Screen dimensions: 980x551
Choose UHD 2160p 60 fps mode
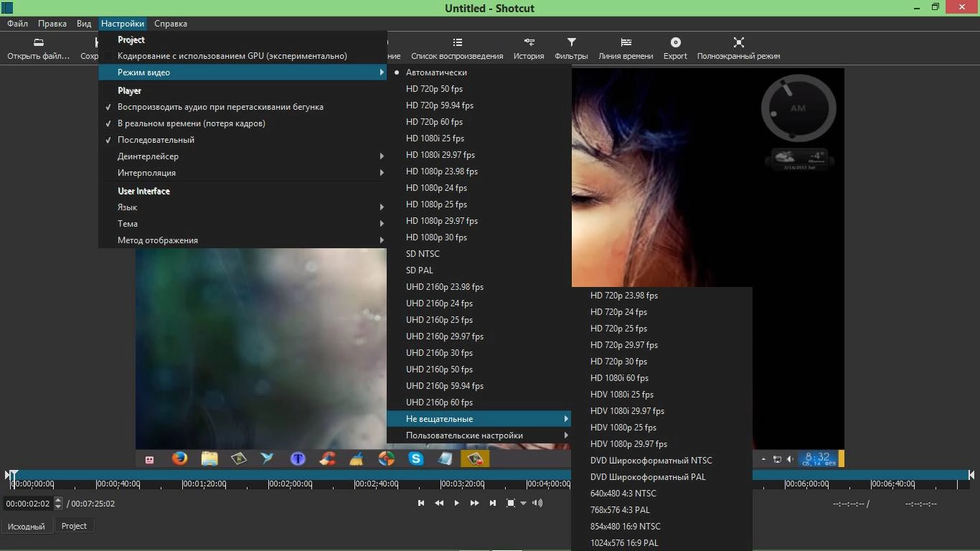[479, 402]
